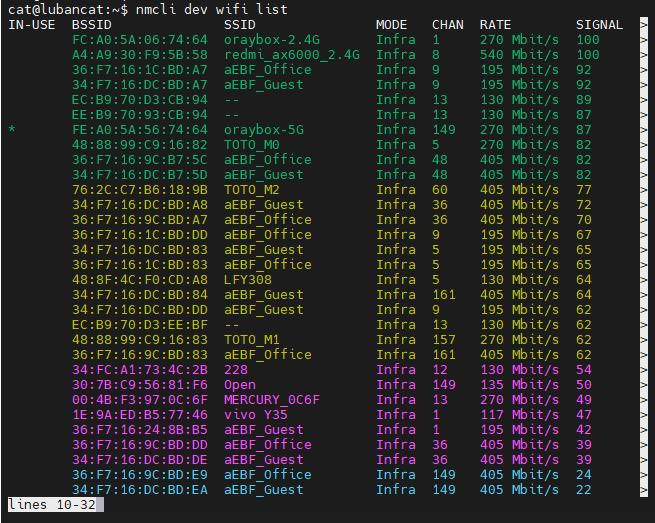This screenshot has height=523, width=655.
Task: Click signal value 47
Action: (584, 415)
